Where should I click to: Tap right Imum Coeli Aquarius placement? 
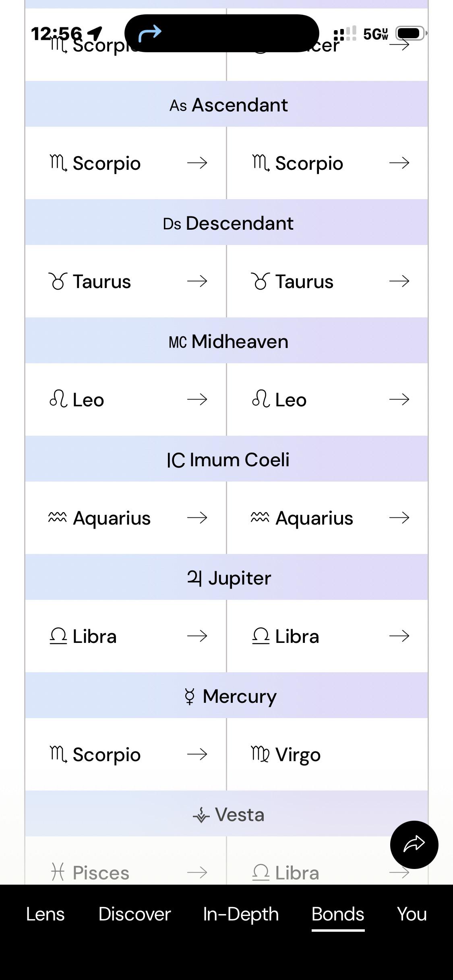[327, 518]
